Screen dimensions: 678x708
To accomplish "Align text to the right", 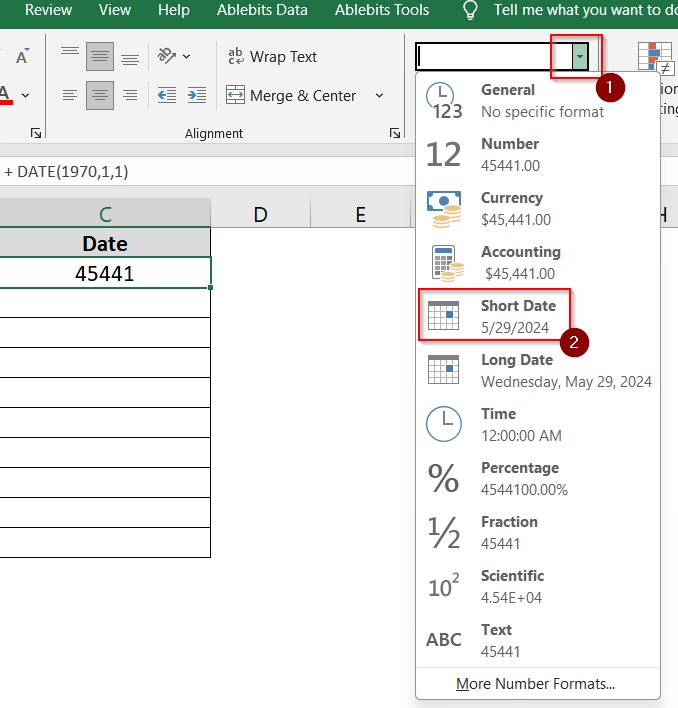I will coord(130,95).
